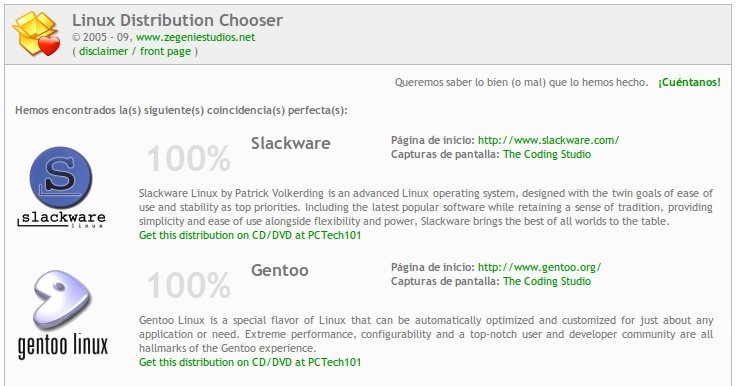Click the Gentoo purple logo icon

pyautogui.click(x=62, y=300)
